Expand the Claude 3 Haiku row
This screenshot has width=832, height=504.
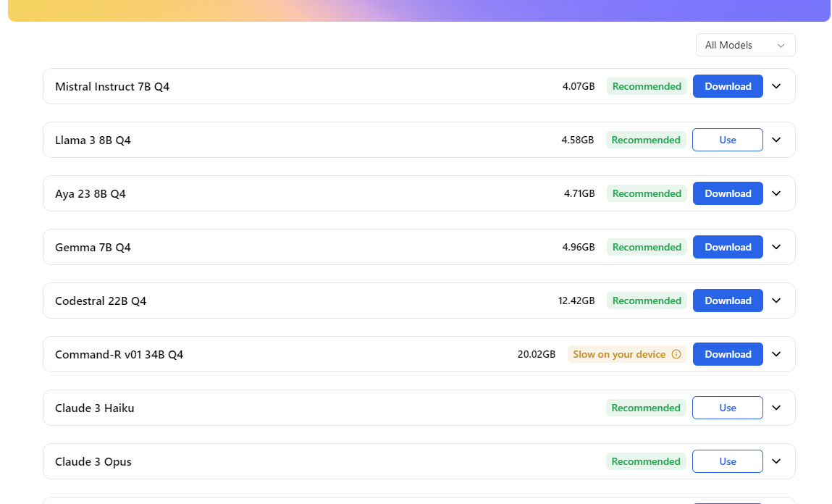tap(776, 408)
